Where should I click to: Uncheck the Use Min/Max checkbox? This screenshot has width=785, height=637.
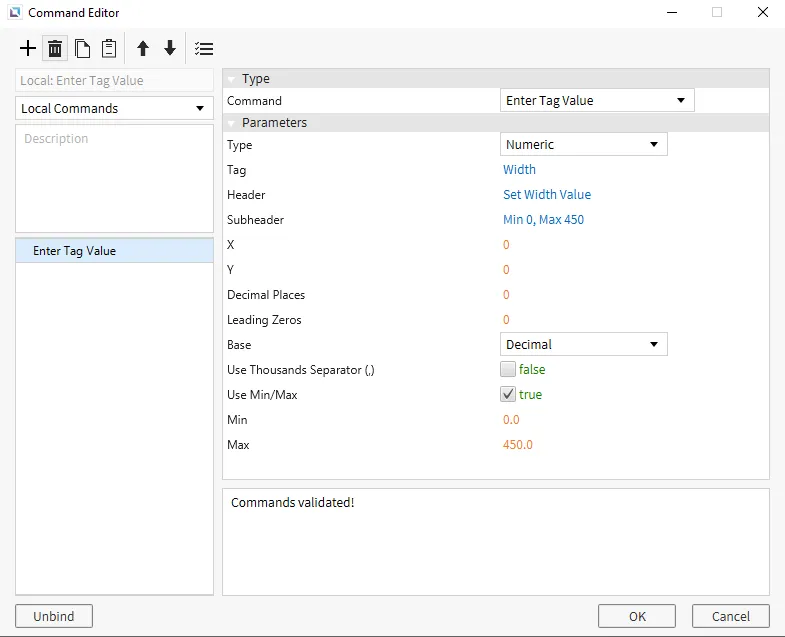pyautogui.click(x=508, y=395)
